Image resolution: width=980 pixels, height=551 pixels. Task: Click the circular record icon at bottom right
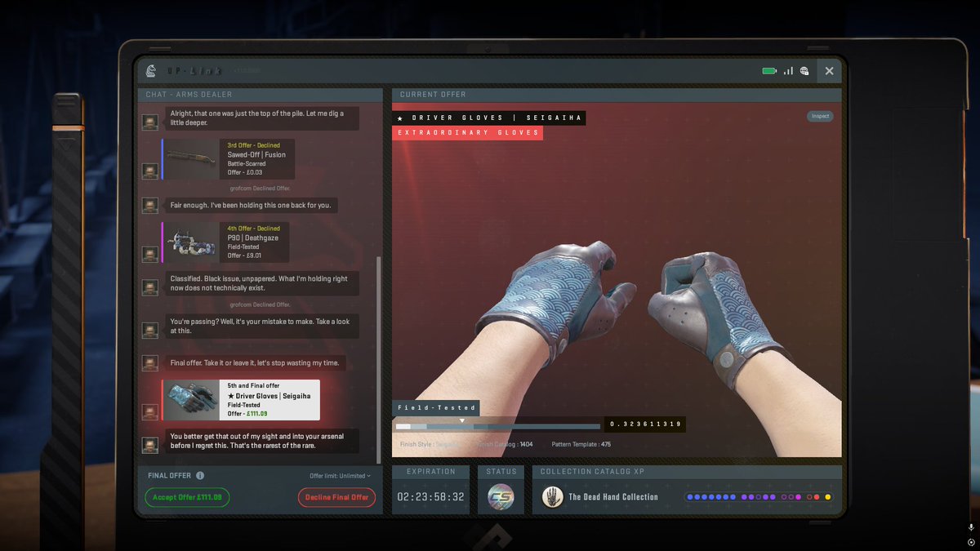coord(971,542)
